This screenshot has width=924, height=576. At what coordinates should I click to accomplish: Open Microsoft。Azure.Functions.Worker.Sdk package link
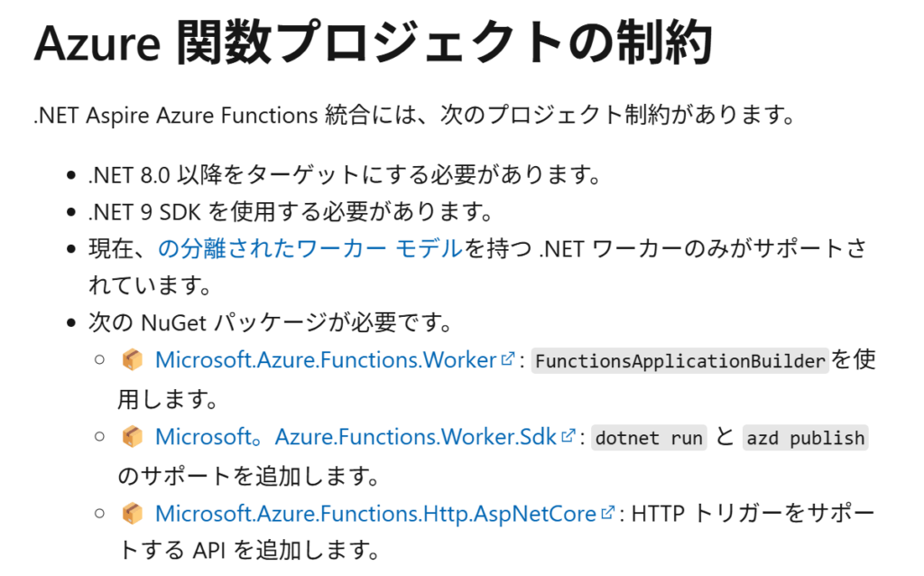click(x=356, y=437)
